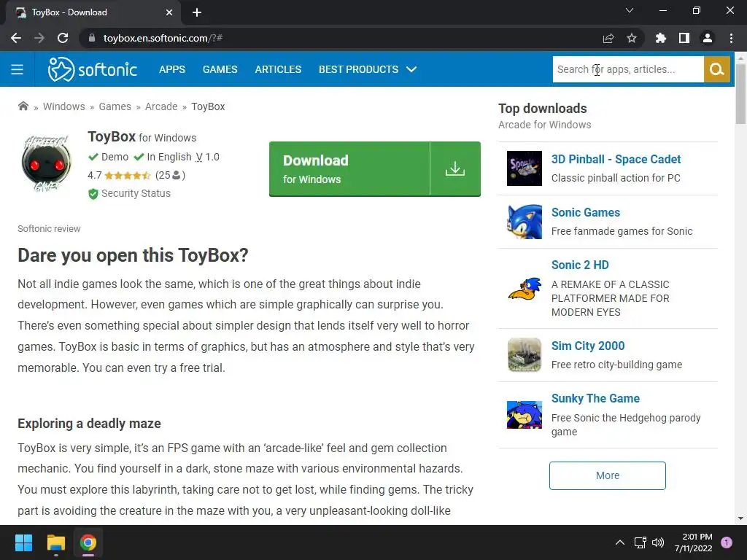Open the Sonic Games thumbnail image
Screen dimensions: 747x560
pos(524,222)
